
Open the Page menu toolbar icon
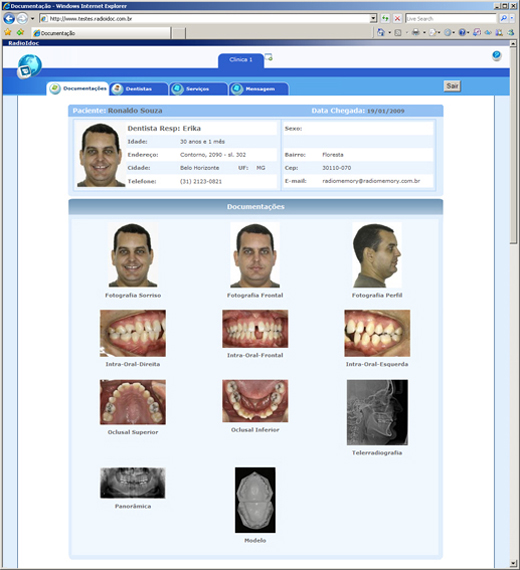pyautogui.click(x=432, y=33)
